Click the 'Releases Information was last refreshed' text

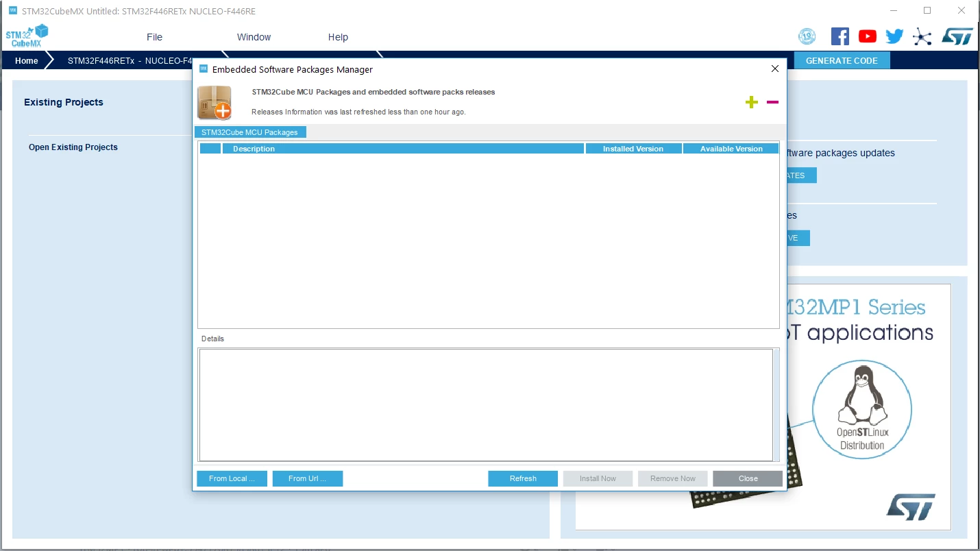click(358, 112)
